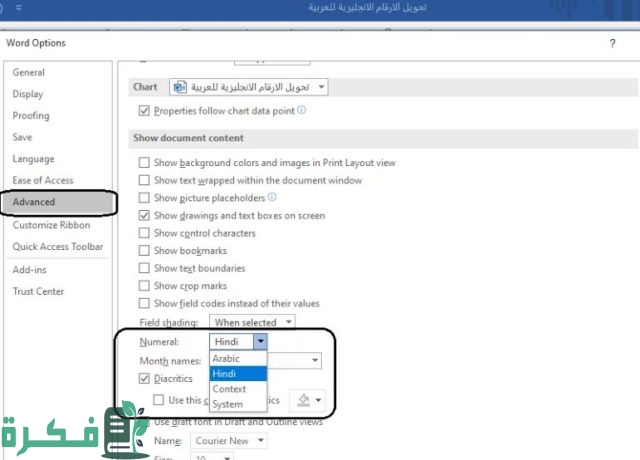Open the Trust Center category
This screenshot has height=460, width=640.
38,291
